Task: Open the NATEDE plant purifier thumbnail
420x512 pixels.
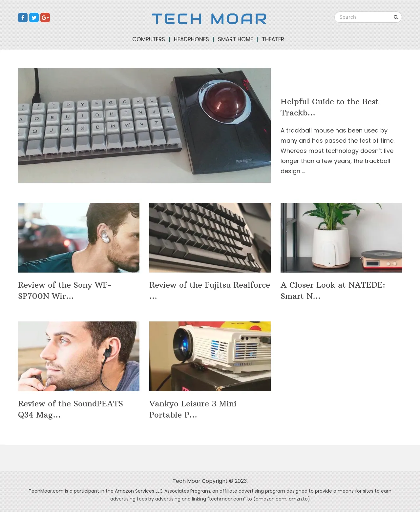Action: coord(341,237)
